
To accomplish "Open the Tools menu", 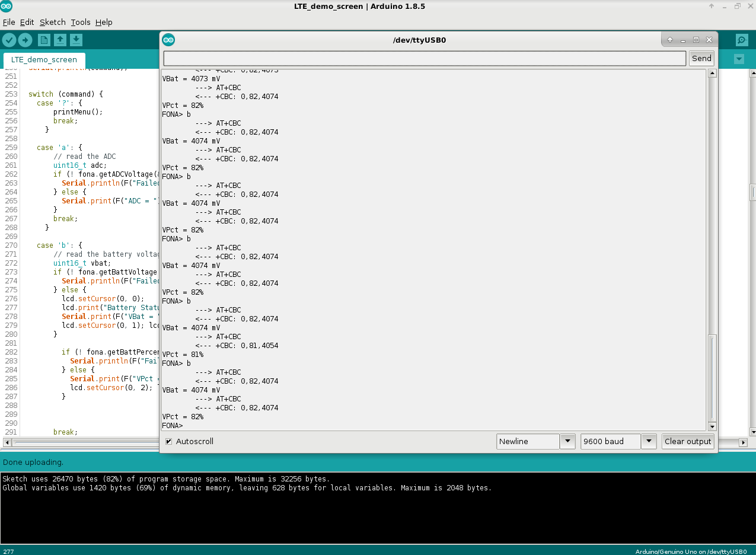I will point(80,22).
